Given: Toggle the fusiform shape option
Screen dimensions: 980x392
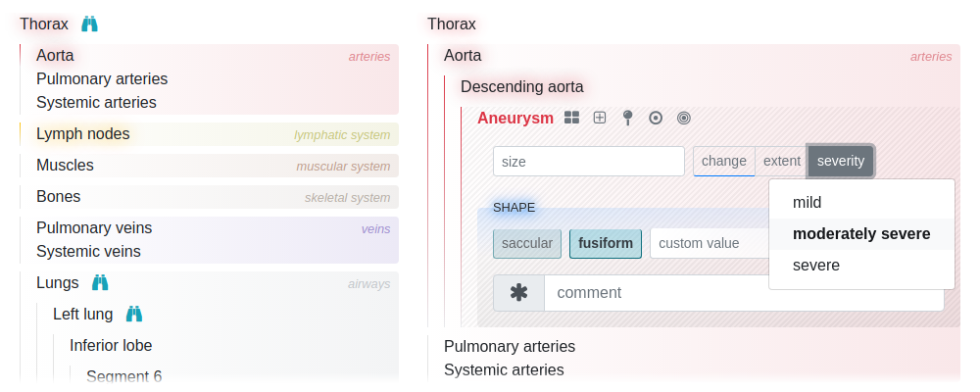Looking at the screenshot, I should [x=605, y=243].
